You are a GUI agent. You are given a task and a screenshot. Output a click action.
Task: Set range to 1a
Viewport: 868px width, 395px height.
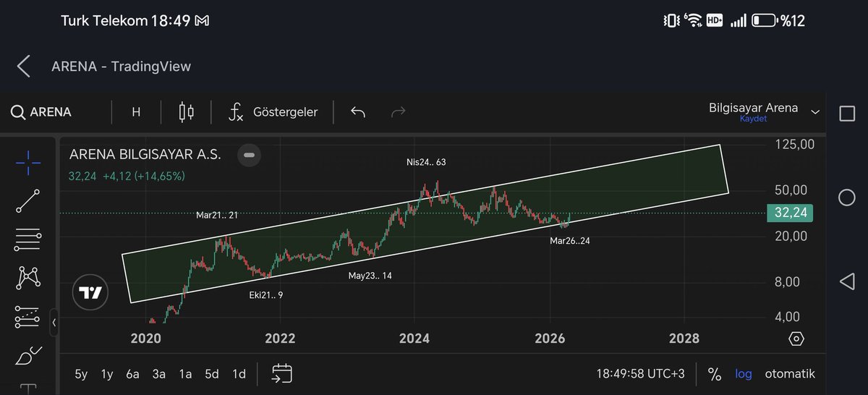pos(185,374)
